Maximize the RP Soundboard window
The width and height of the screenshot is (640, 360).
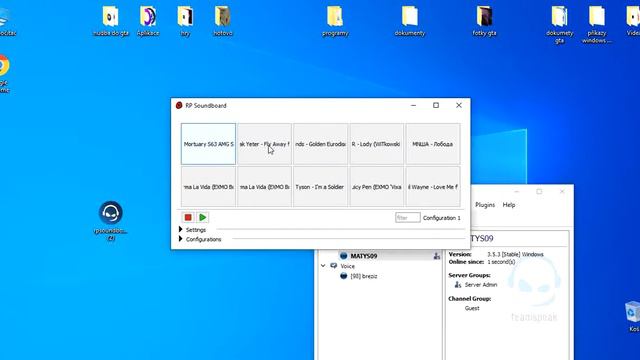(436, 105)
